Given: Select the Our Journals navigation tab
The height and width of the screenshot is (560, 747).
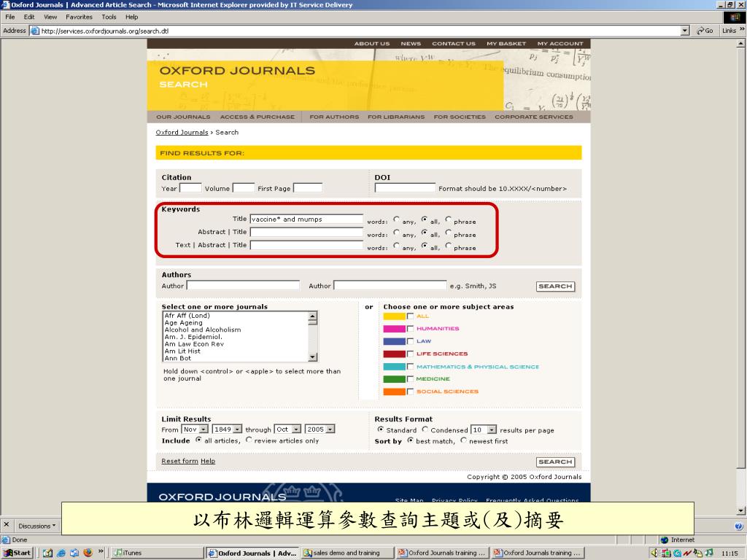Looking at the screenshot, I should [183, 117].
